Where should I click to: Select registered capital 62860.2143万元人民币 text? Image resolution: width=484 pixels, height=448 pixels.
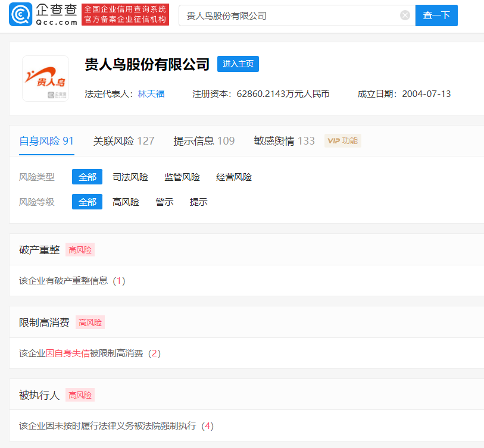click(283, 94)
